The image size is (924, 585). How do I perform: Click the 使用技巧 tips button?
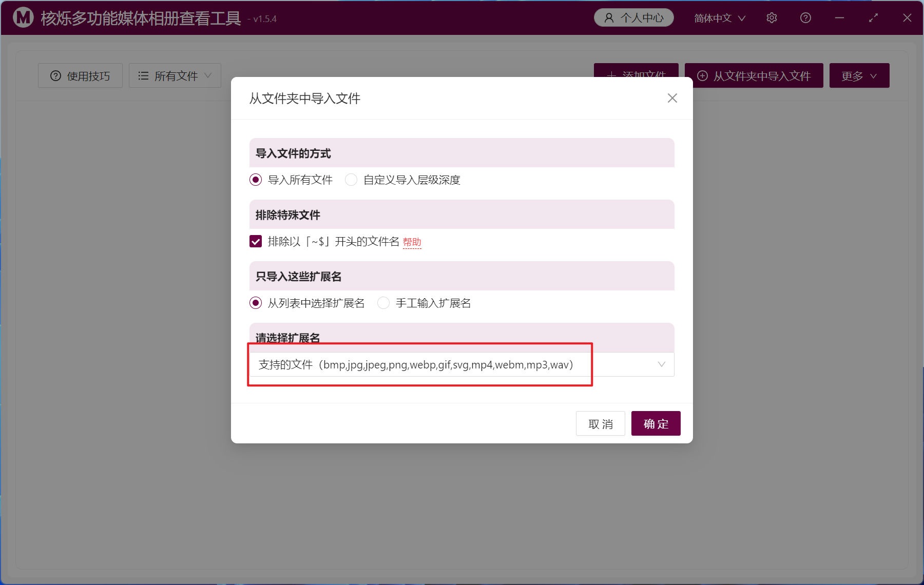(x=80, y=76)
